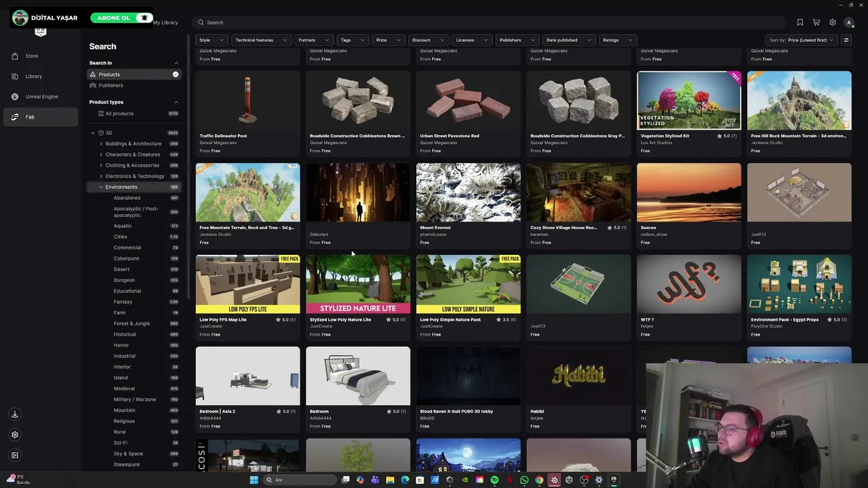The image size is (868, 488).
Task: Open Traffic Delineator Post thumbnail
Action: coord(248,100)
